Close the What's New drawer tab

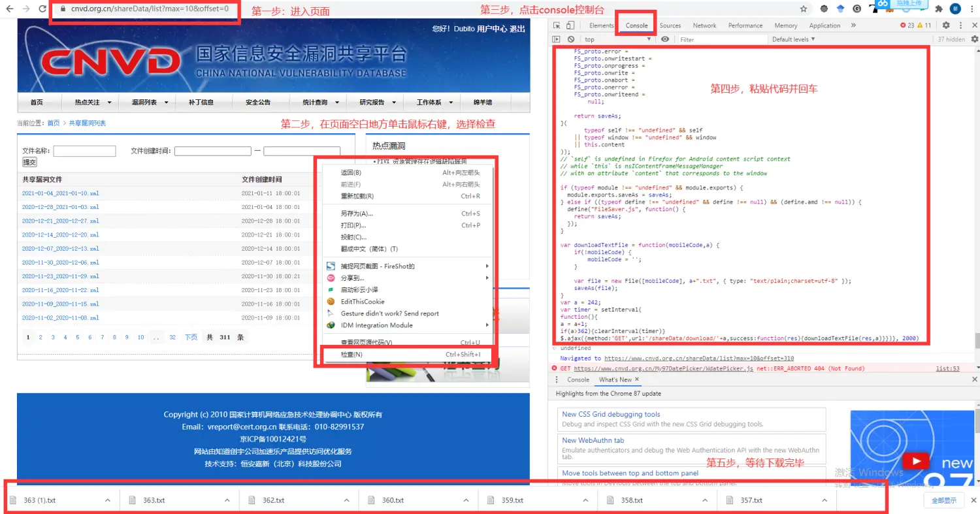point(636,379)
